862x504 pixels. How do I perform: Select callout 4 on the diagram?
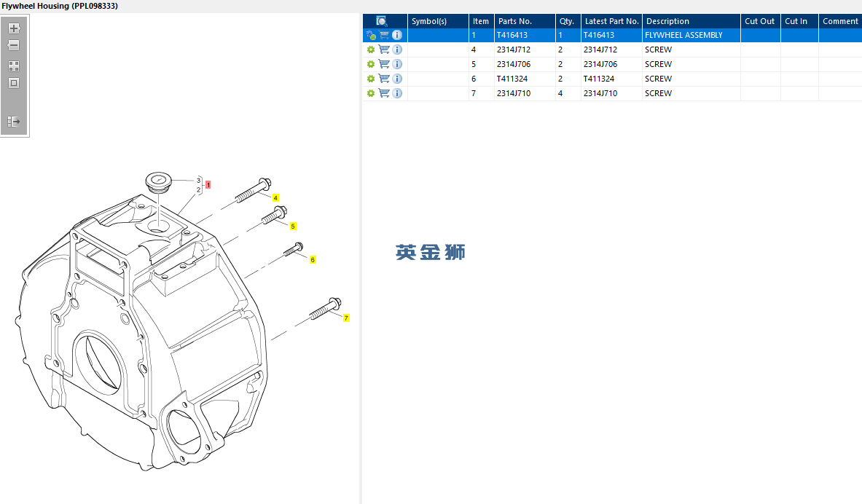pyautogui.click(x=275, y=198)
